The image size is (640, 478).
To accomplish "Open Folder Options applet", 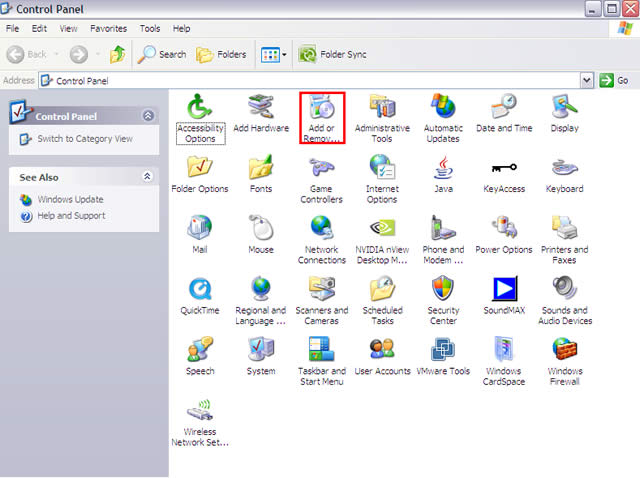I will [x=200, y=174].
